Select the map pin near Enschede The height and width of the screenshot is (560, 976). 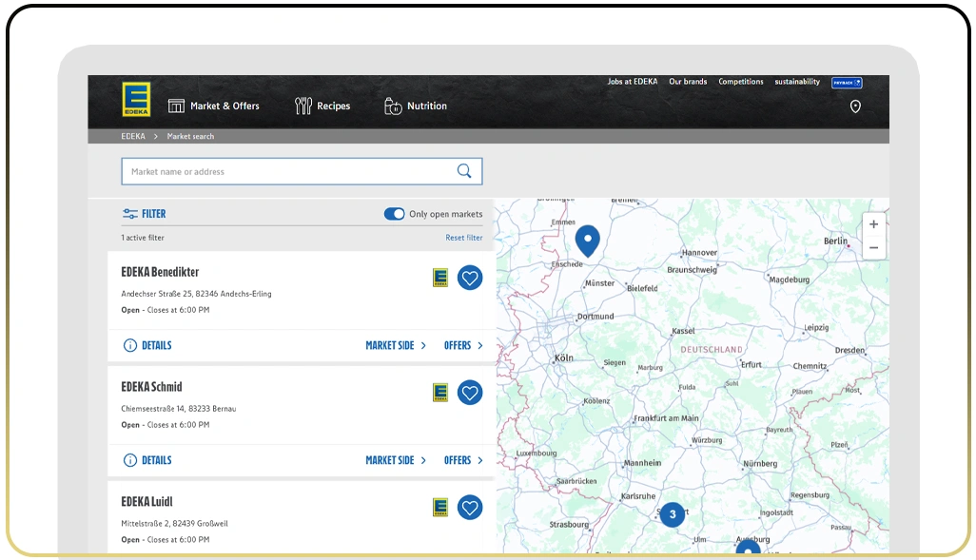tap(588, 240)
